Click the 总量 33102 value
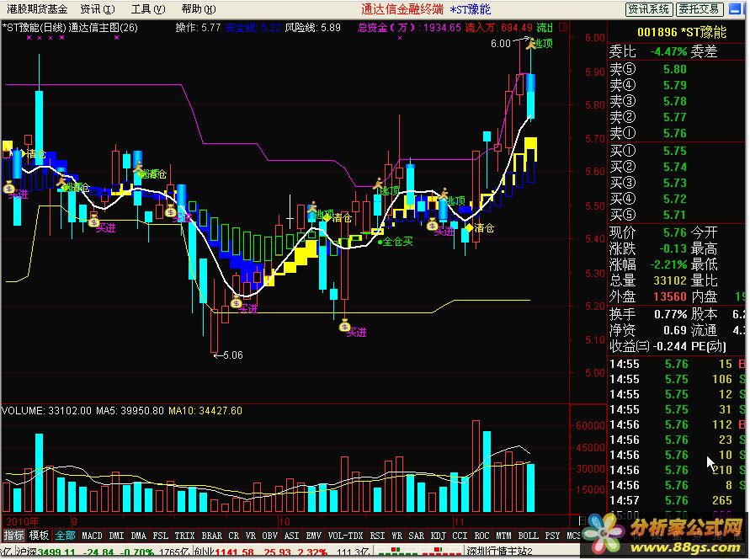The width and height of the screenshot is (750, 560). [670, 280]
